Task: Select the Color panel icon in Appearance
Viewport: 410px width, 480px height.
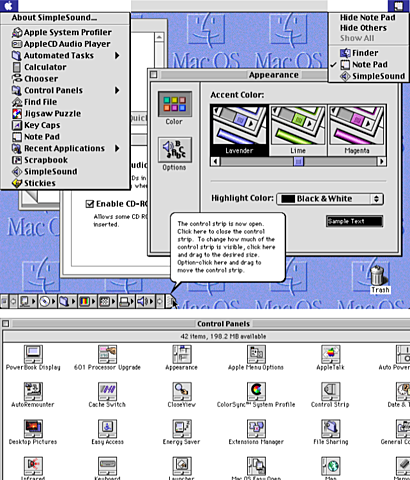Action: click(x=175, y=104)
